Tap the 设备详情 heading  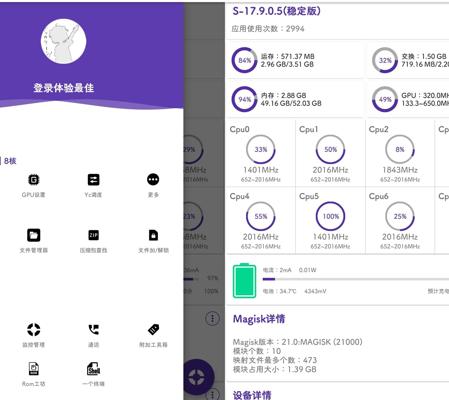pos(252,395)
